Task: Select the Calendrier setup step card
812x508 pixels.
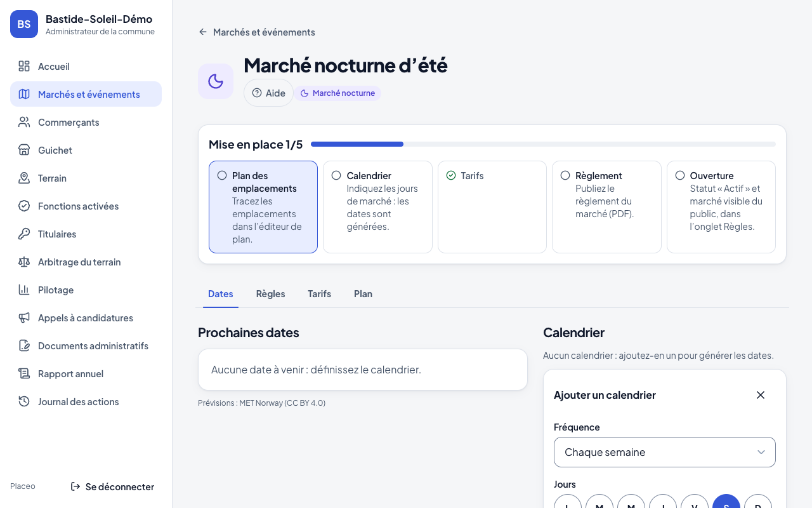Action: (377, 207)
